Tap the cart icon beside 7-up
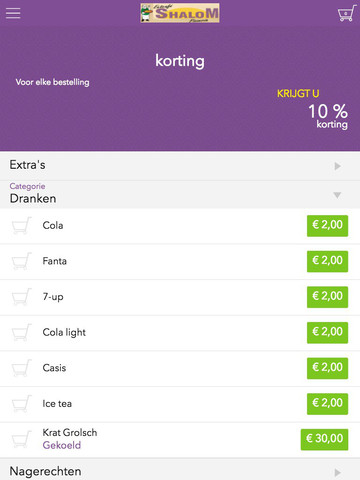Image resolution: width=360 pixels, height=480 pixels. [x=22, y=297]
